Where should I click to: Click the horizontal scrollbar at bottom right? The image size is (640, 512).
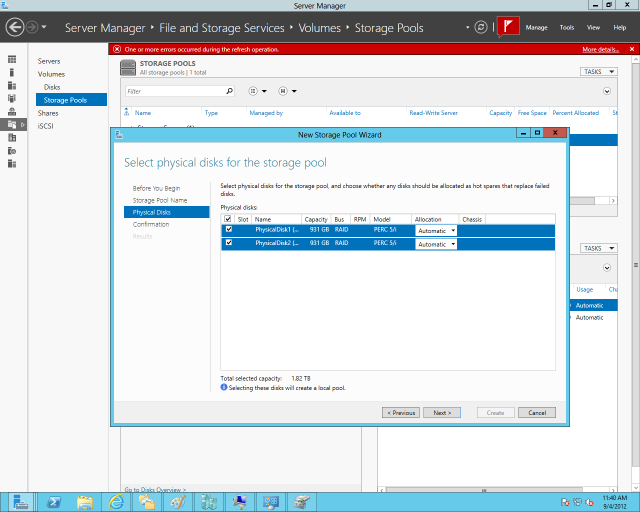pos(498,490)
